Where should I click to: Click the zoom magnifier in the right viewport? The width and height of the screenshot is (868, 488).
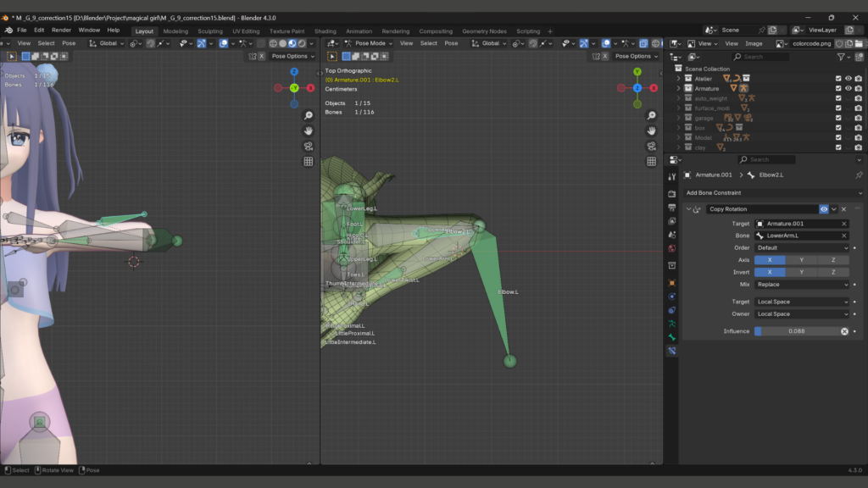tap(651, 115)
